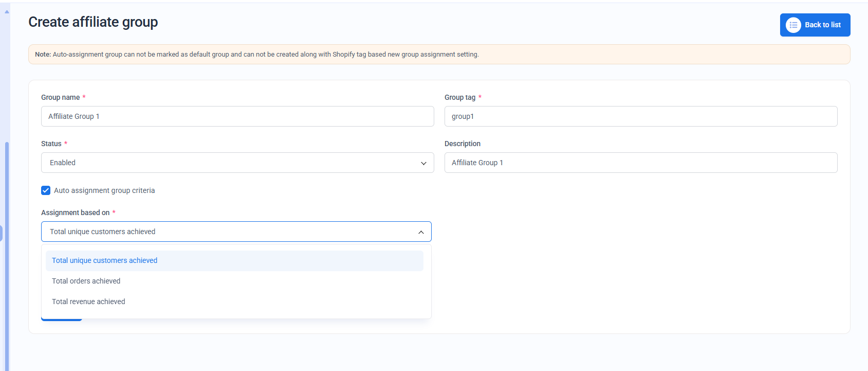The width and height of the screenshot is (868, 371).
Task: Collapse dropdown using the upward chevron icon
Action: 421,232
